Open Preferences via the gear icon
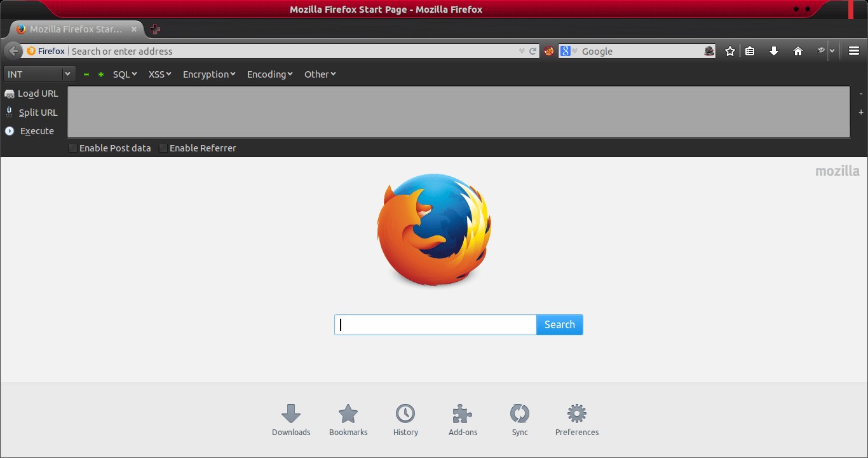Screen dimensions: 868x458 coord(577,413)
